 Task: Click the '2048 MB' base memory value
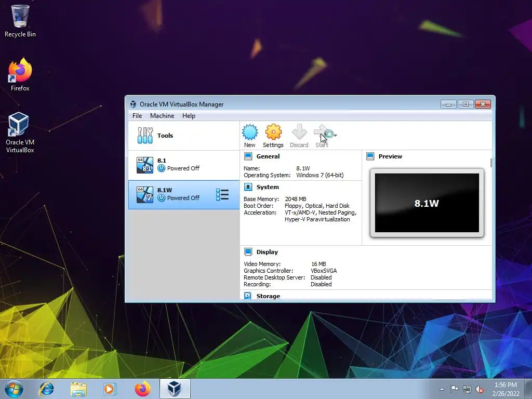click(x=296, y=199)
